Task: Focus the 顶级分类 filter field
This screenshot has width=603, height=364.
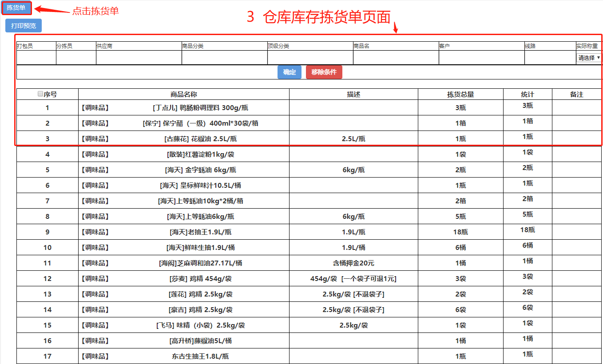Action: tap(310, 58)
